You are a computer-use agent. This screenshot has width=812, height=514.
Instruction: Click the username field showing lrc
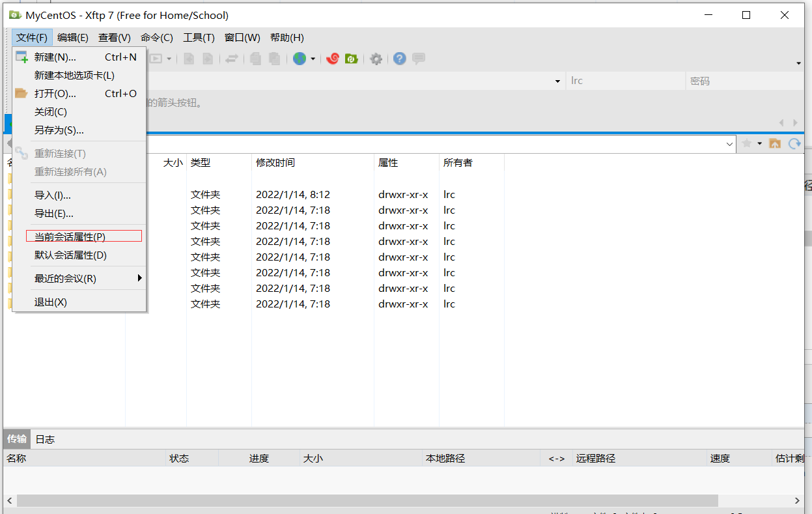[x=625, y=81]
